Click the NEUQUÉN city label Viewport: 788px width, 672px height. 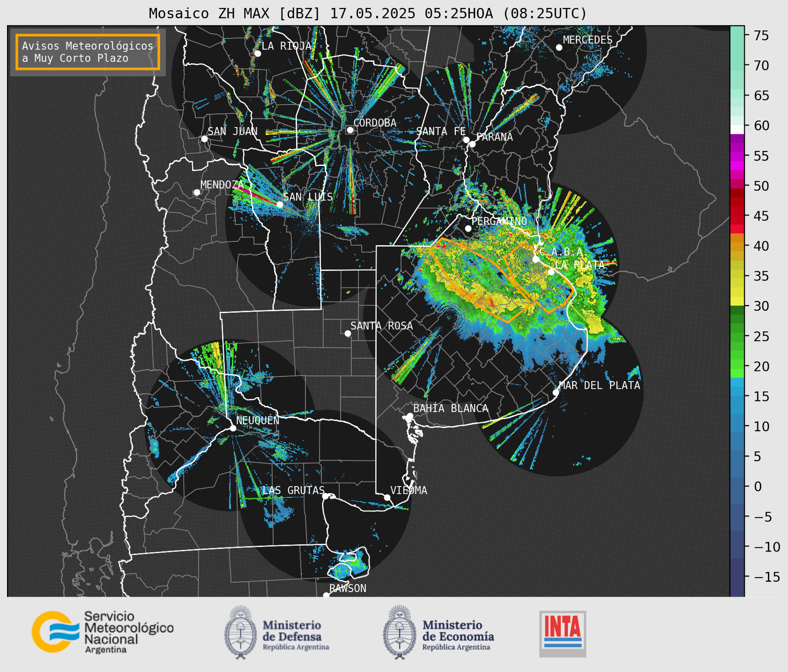coord(257,420)
